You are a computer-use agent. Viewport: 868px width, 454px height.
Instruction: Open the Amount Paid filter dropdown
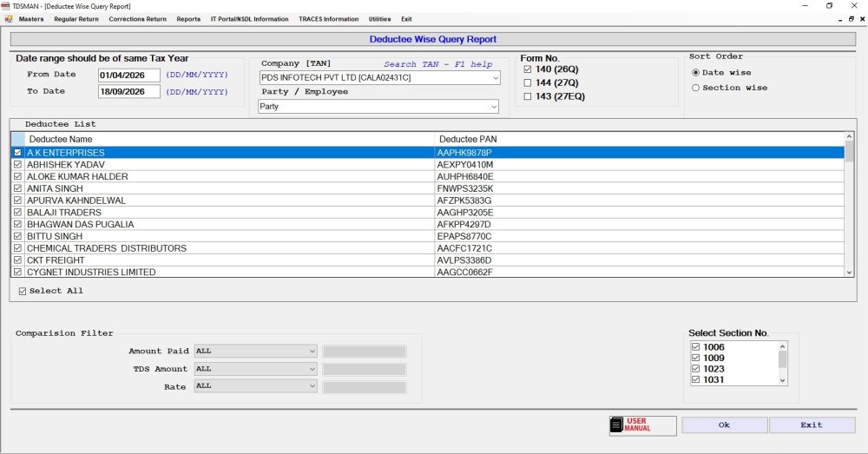coord(312,351)
